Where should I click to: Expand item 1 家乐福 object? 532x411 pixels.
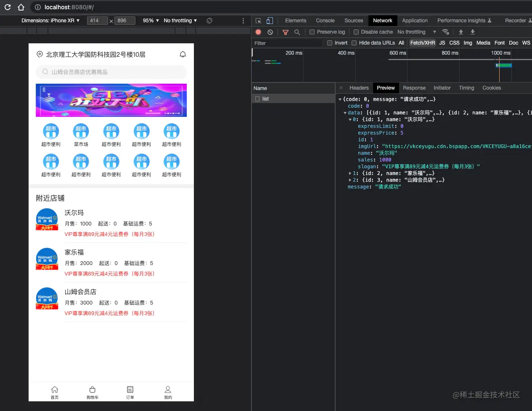tap(350, 173)
